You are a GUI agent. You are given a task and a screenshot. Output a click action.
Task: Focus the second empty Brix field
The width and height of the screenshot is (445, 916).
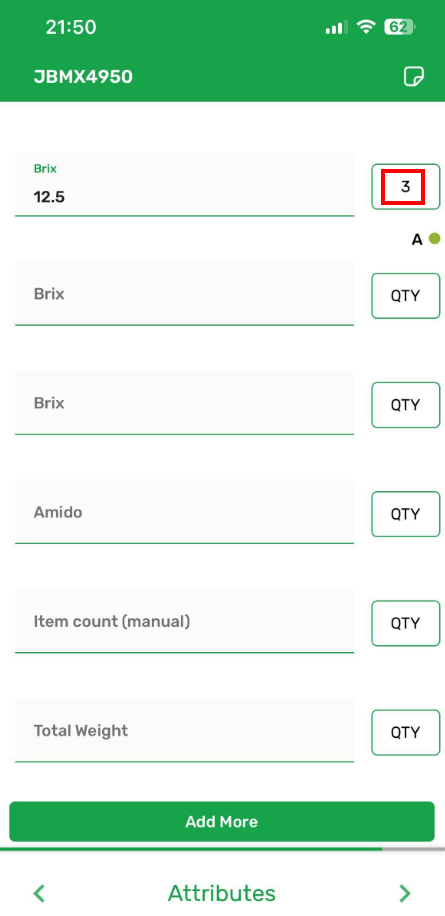185,293
